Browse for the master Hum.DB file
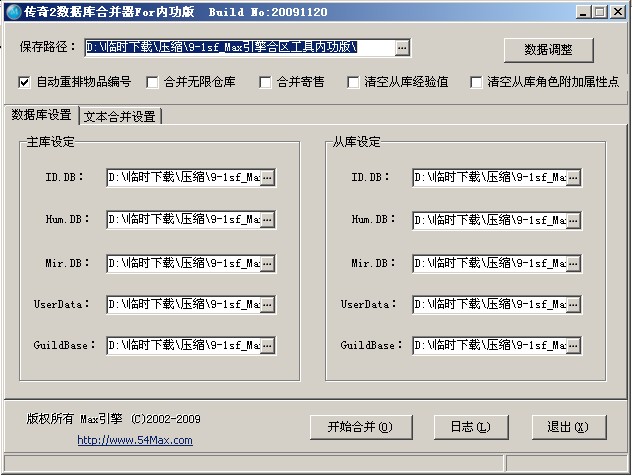 (x=267, y=219)
